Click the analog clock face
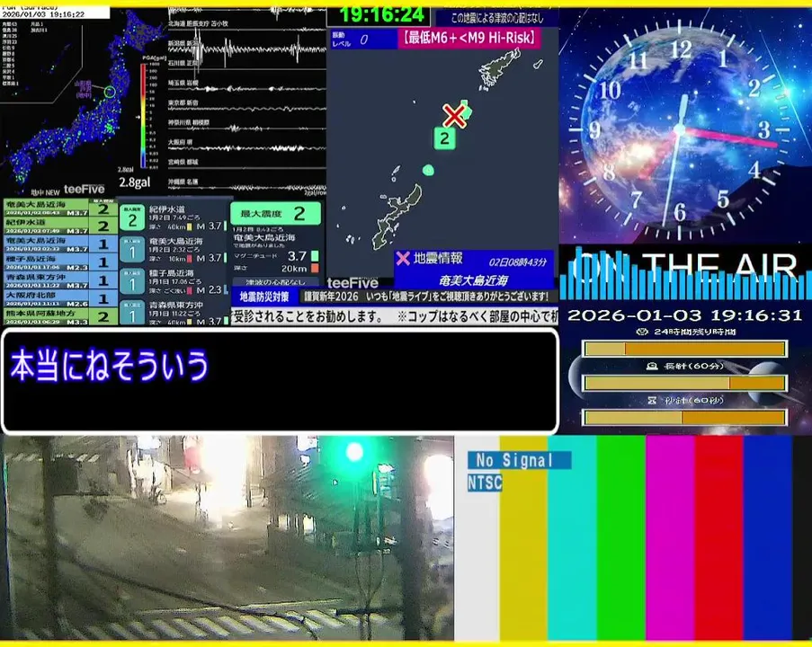Viewport: 812px width, 647px height. [x=680, y=129]
